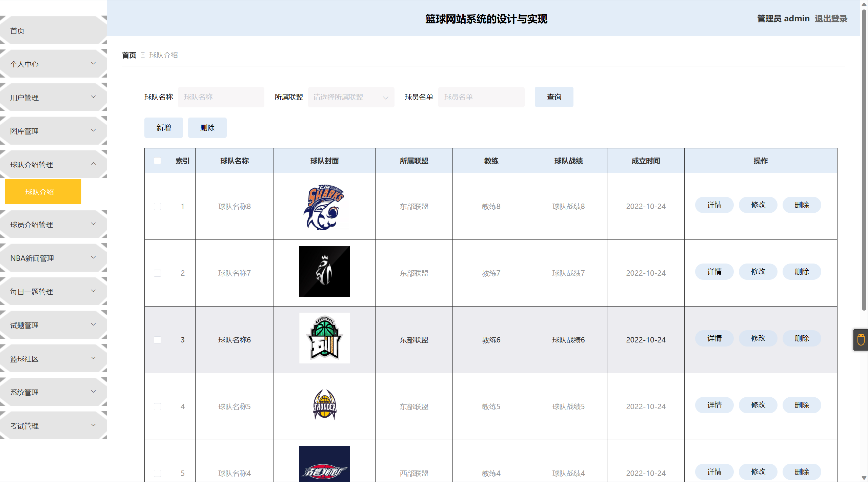Focus the 球员名单 search input

tap(481, 97)
